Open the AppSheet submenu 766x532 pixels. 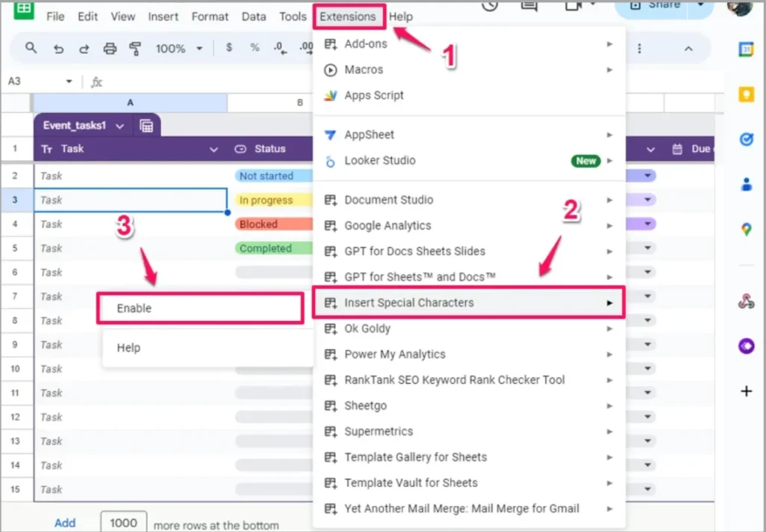(469, 135)
